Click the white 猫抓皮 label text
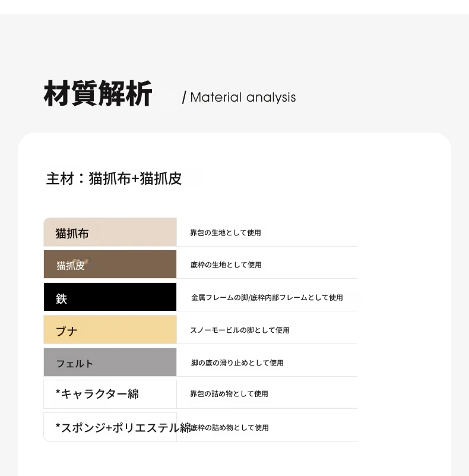 pyautogui.click(x=71, y=266)
